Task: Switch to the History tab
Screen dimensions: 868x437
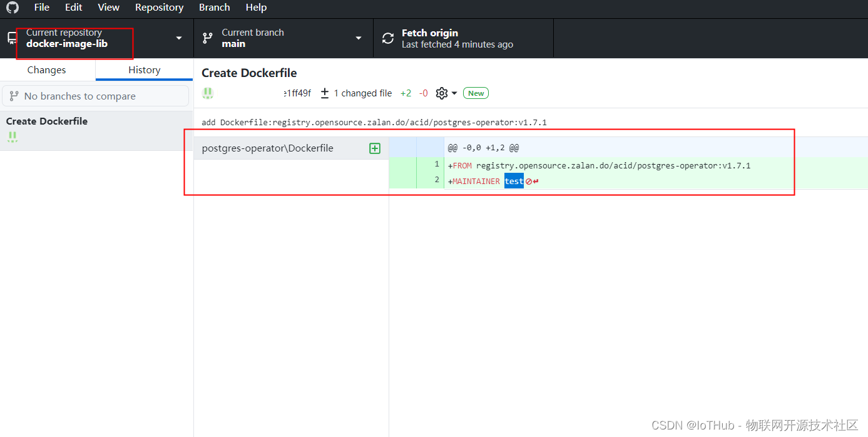Action: 145,70
